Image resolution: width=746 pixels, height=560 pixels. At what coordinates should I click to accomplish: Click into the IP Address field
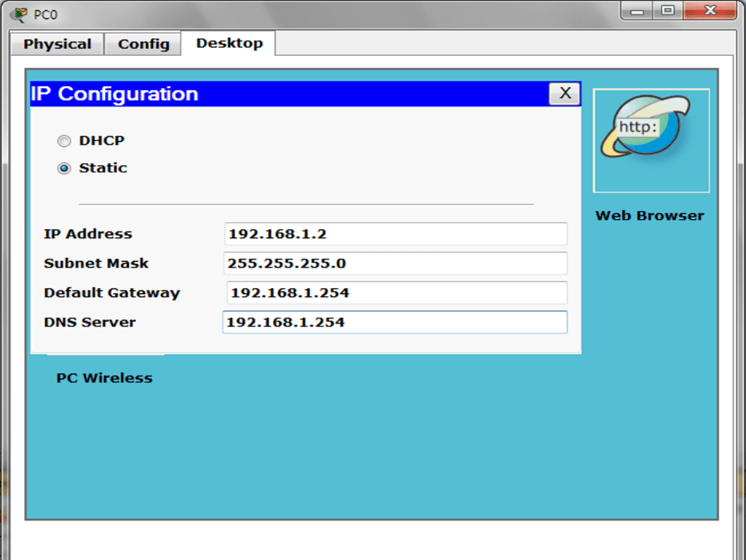395,234
